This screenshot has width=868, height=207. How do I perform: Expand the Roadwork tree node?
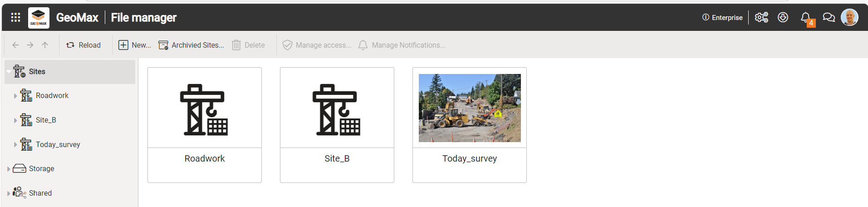[15, 96]
